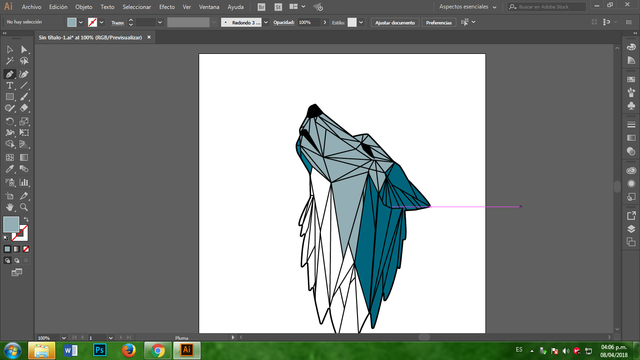Open the Efecto menu
Viewport: 640px width, 360px height.
coord(167,7)
